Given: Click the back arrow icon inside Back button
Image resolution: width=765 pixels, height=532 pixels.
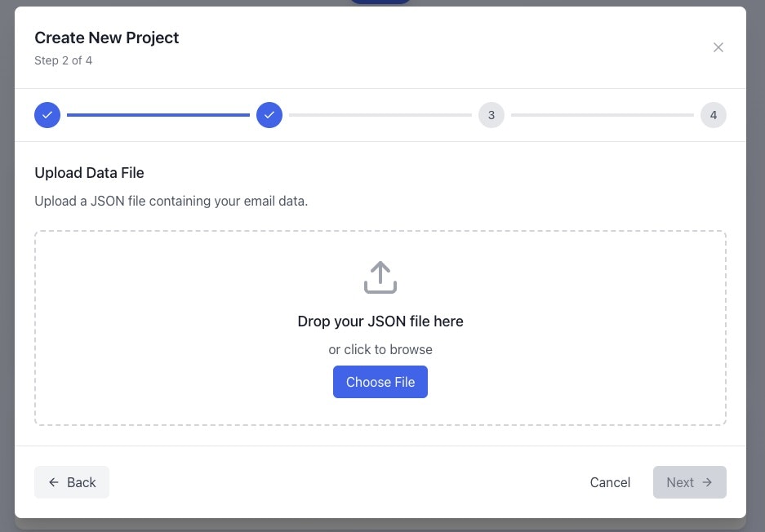Looking at the screenshot, I should click(x=52, y=482).
